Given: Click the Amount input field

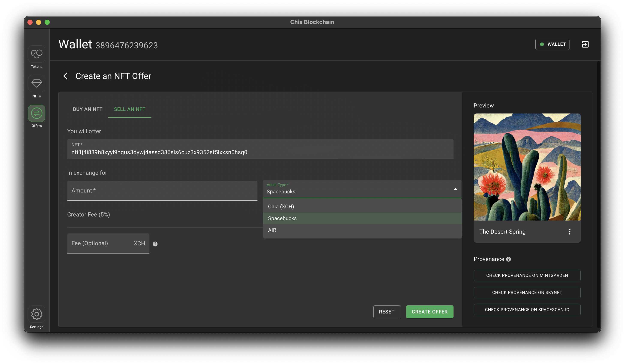Looking at the screenshot, I should 162,191.
